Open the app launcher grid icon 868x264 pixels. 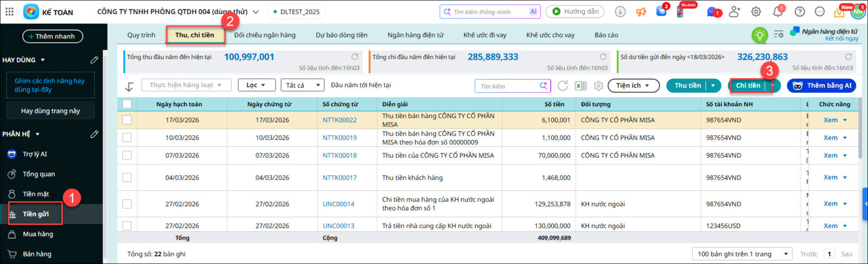[x=9, y=11]
